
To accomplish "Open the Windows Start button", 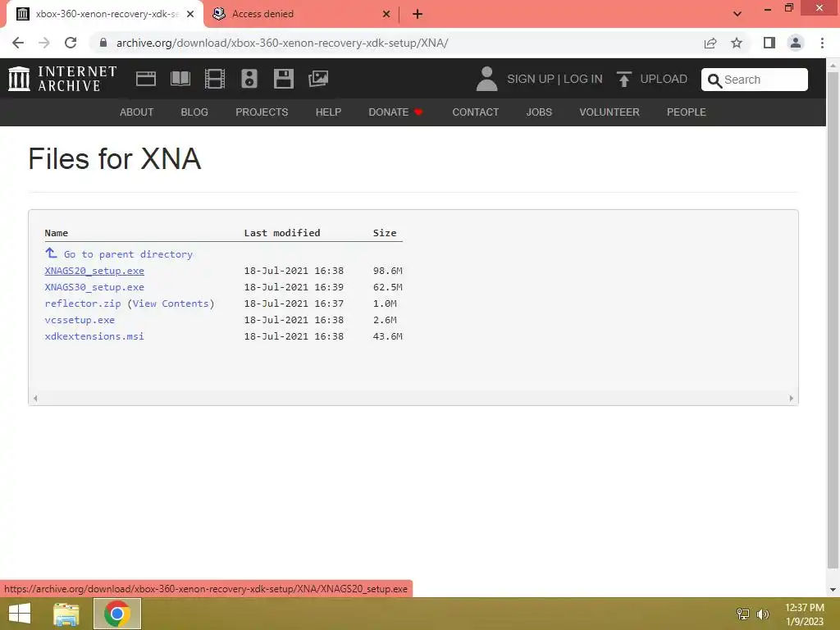I will [x=20, y=614].
